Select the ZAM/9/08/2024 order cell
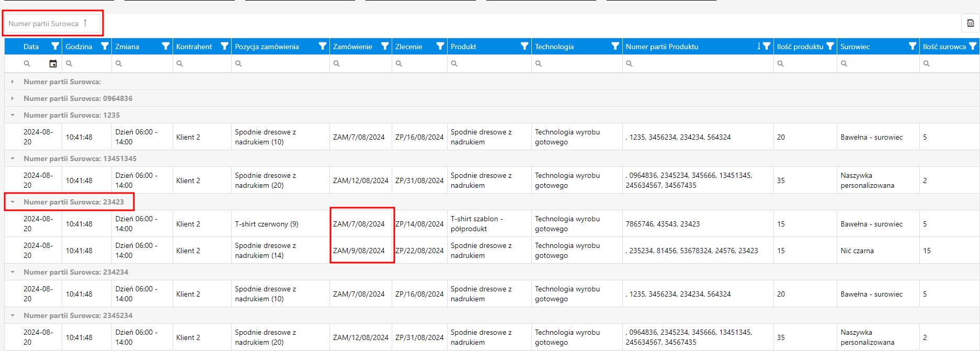 click(x=359, y=251)
